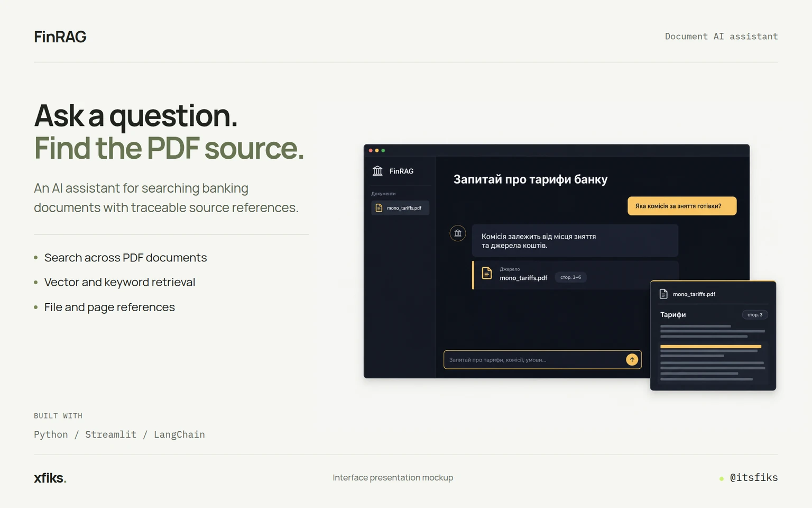Click the FinRAG logo in the page header
Viewport: 812px width, 508px height.
click(x=60, y=37)
